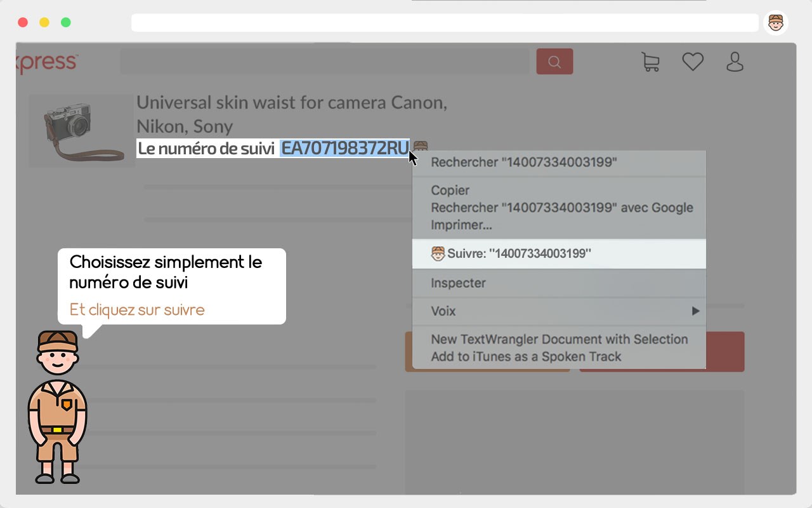Open the wishlist heart icon

click(x=693, y=62)
